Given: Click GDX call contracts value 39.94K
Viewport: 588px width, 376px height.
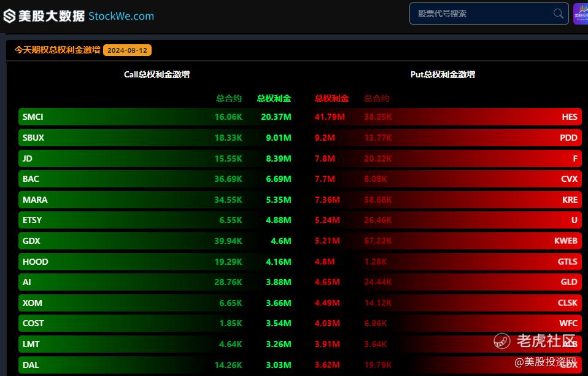Looking at the screenshot, I should tap(228, 241).
